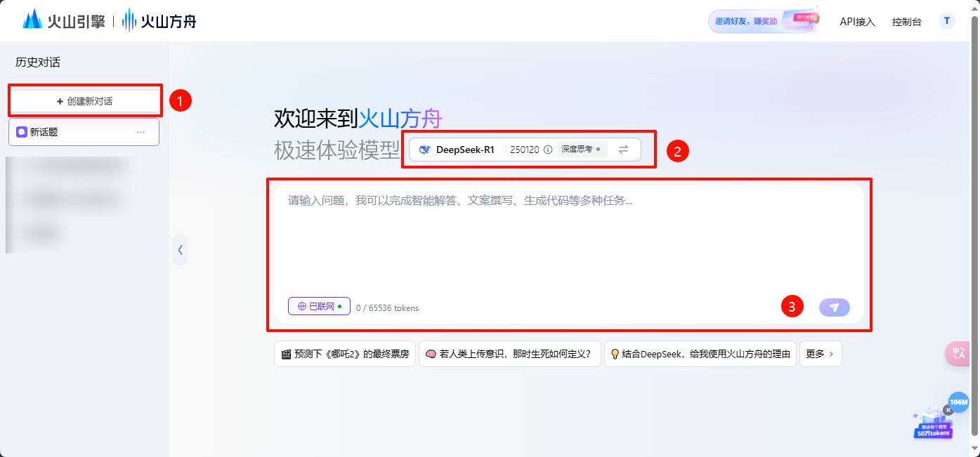The height and width of the screenshot is (457, 980).
Task: Click the vertical page scrollbar
Action: [x=974, y=225]
